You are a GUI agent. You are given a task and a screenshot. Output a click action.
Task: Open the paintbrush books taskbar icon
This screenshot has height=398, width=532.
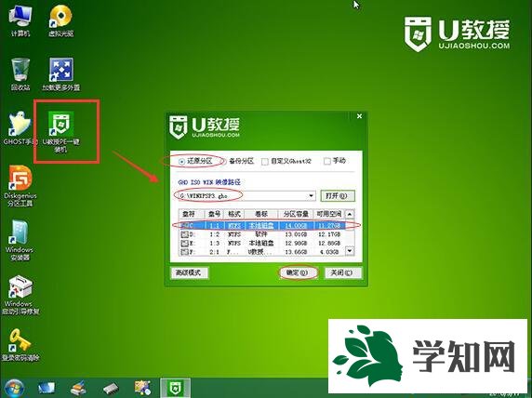pos(78,388)
